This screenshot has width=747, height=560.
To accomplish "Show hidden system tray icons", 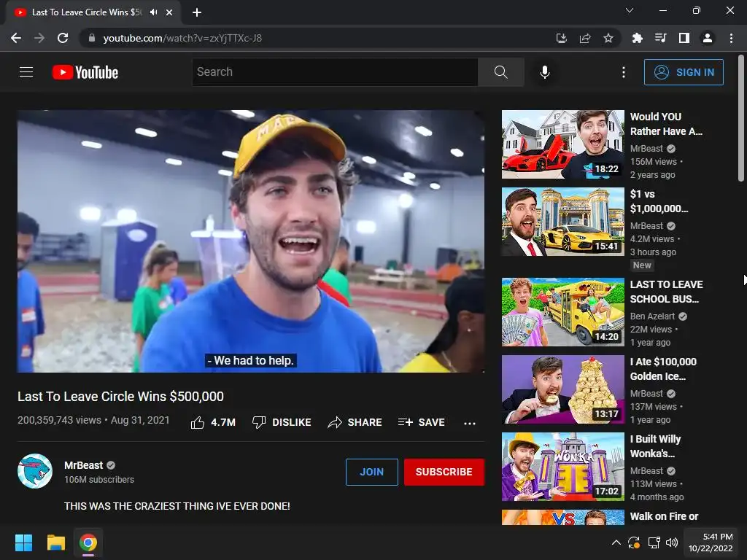I will point(616,542).
